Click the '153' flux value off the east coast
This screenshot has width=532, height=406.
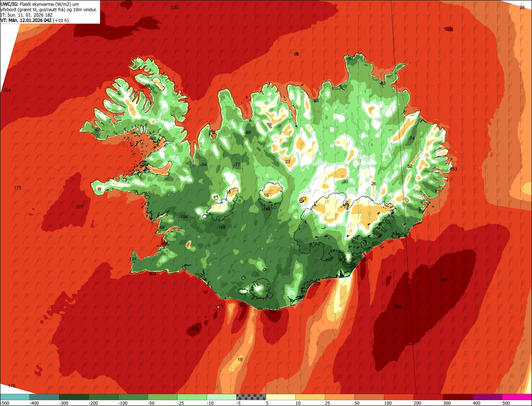coord(453,169)
